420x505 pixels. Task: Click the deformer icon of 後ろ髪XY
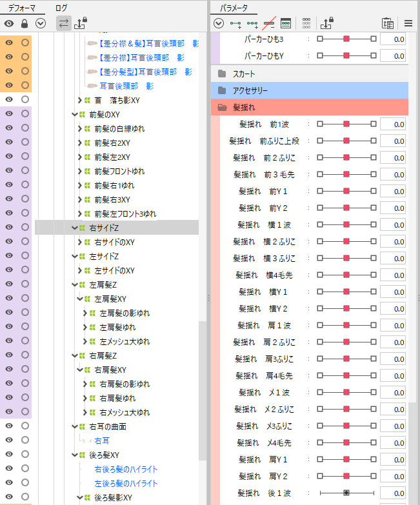pos(82,455)
